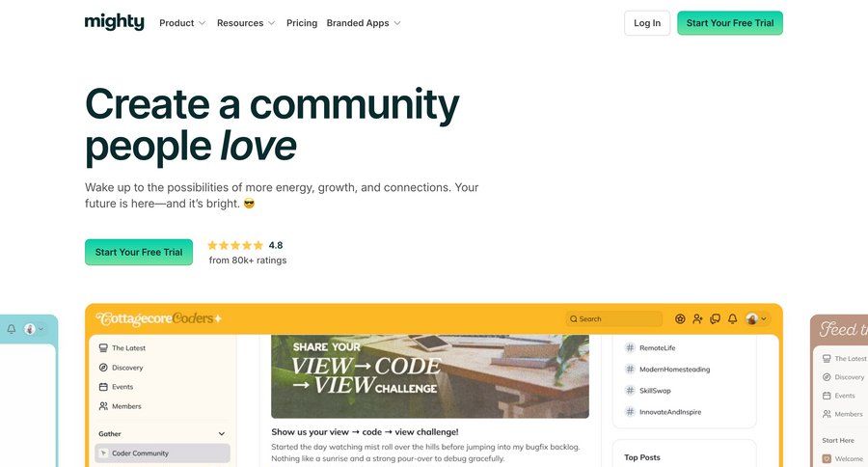Click the CottagecoreCoders logo
This screenshot has width=868, height=467.
pyautogui.click(x=158, y=318)
